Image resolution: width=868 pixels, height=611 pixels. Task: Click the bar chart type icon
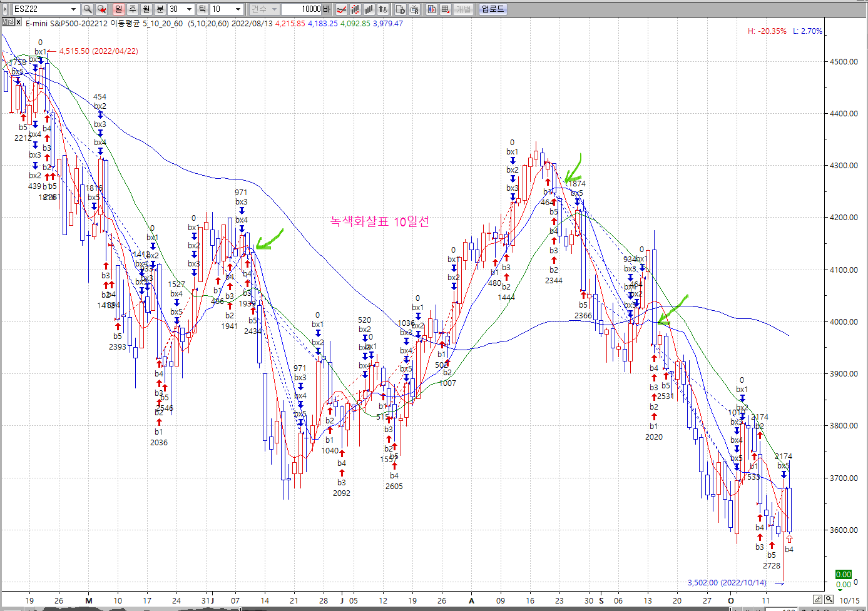pos(369,9)
